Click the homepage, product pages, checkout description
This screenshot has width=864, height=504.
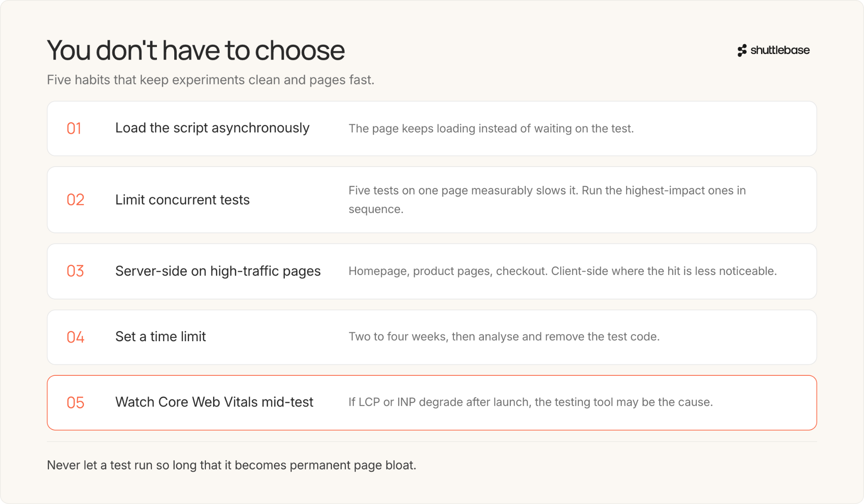click(x=562, y=271)
